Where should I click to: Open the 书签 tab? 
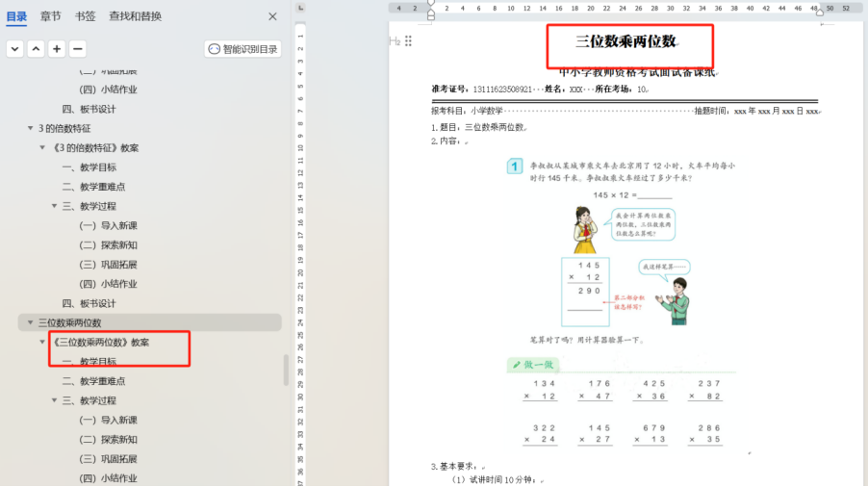coord(85,16)
